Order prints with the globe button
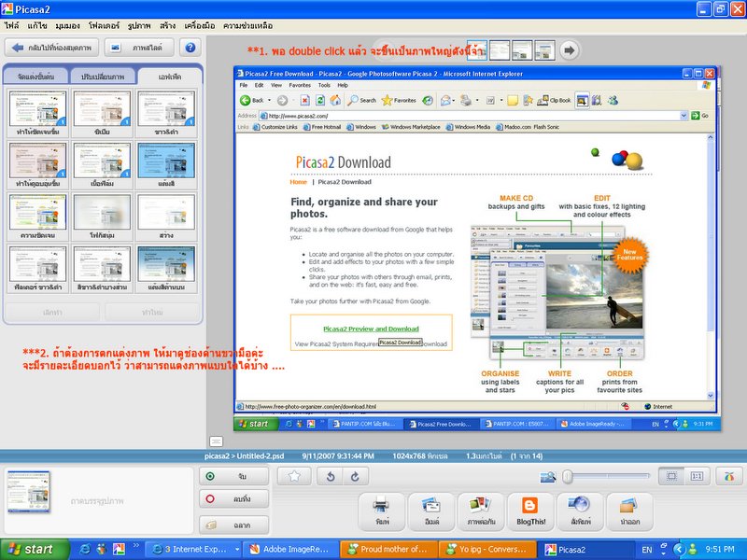The width and height of the screenshot is (747, 560). point(580,511)
